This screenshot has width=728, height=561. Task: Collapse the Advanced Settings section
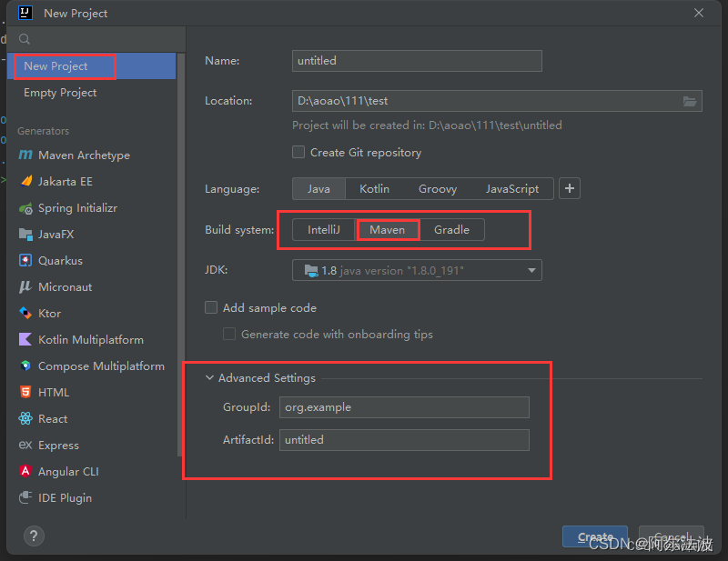tap(210, 377)
